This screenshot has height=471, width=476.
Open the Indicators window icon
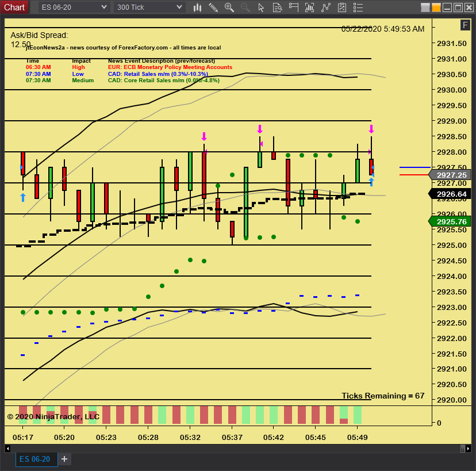point(310,7)
